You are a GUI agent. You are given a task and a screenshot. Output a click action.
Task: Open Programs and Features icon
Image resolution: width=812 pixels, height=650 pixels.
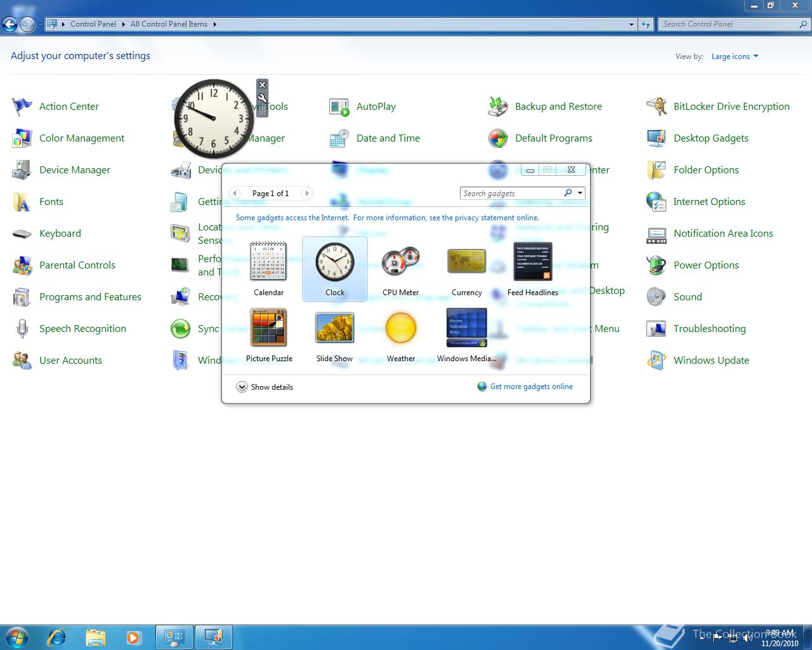22,296
